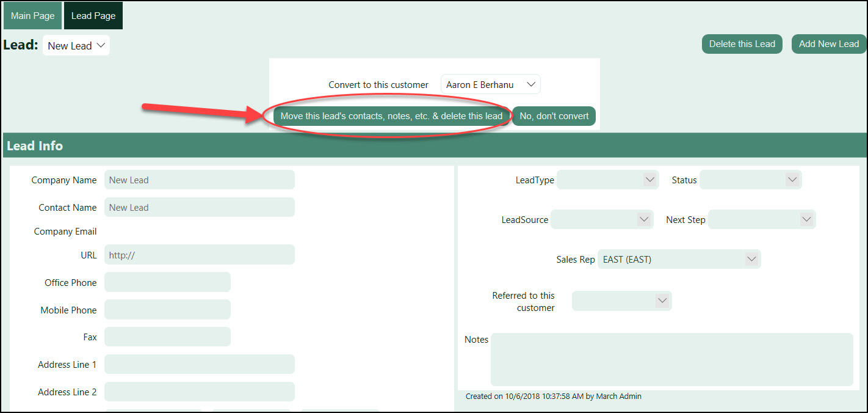
Task: Focus the Contact Name text field
Action: coord(199,208)
